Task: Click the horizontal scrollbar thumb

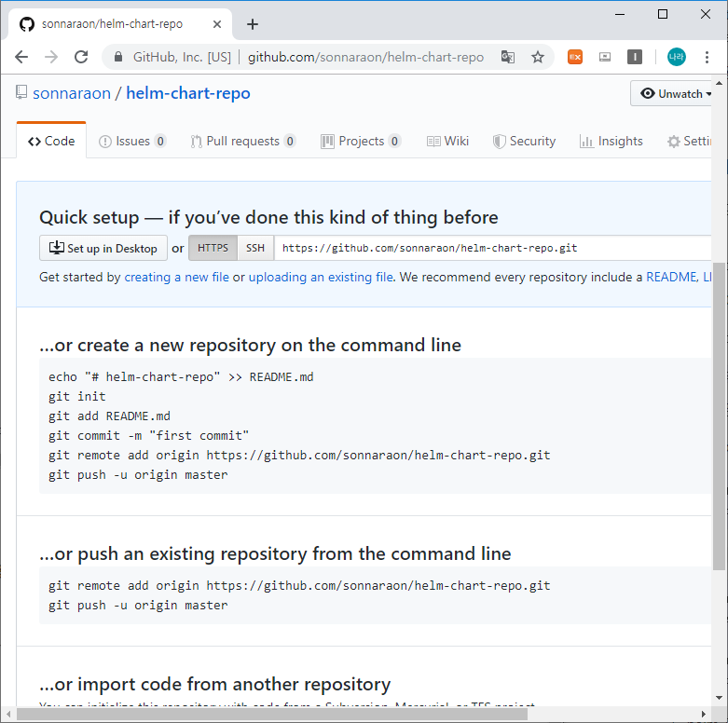Action: click(272, 714)
